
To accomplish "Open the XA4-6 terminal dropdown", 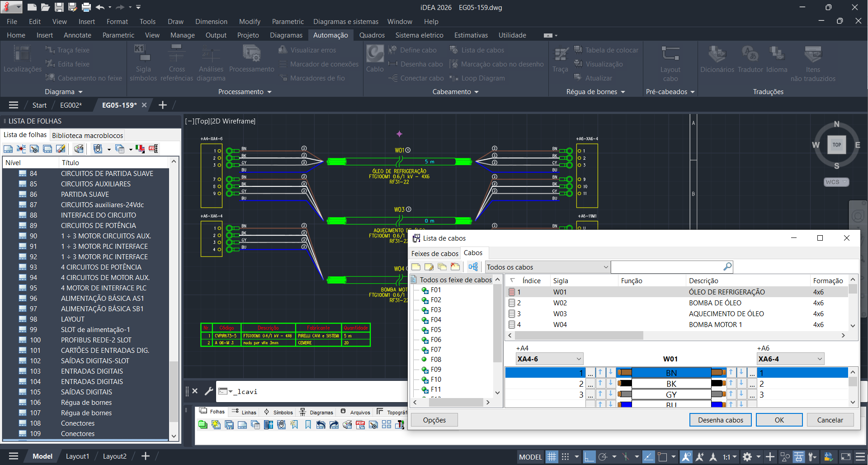I will coord(579,359).
